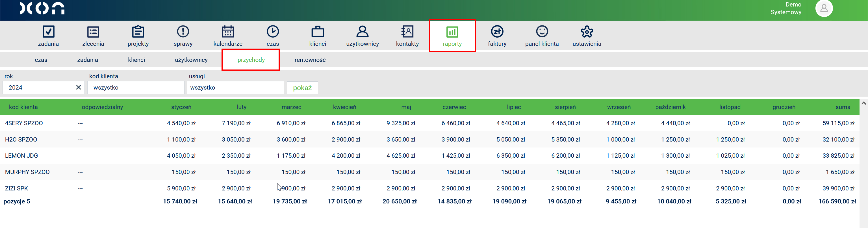Sort by lipiec column header
The image size is (868, 228).
click(x=514, y=107)
